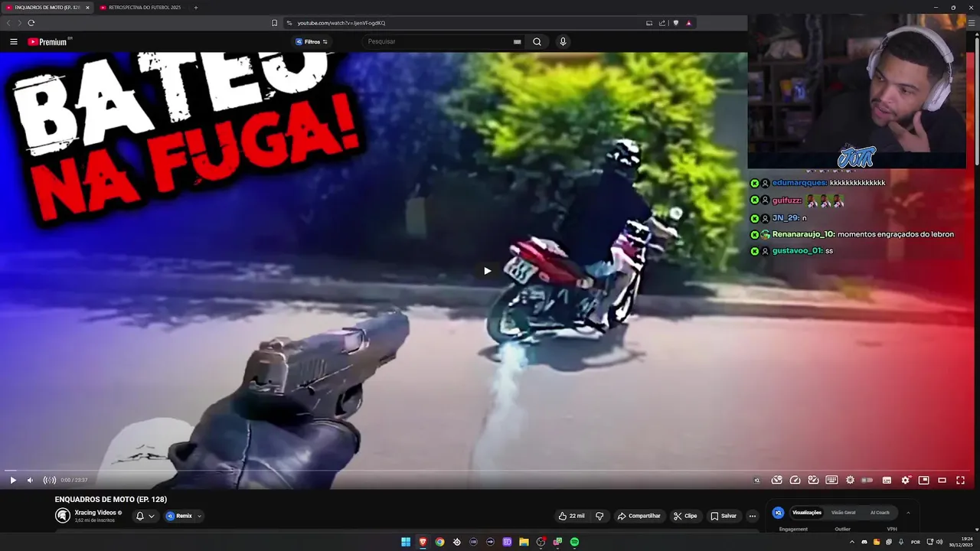
Task: Dislike the video
Action: coord(599,517)
